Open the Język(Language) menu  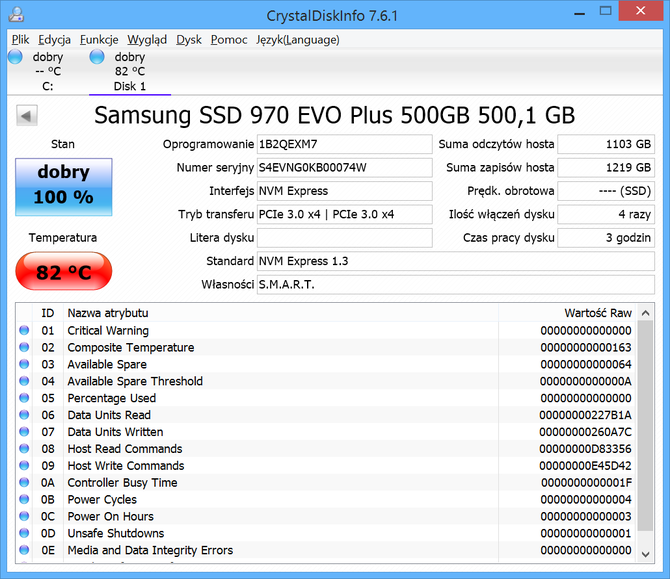coord(298,40)
